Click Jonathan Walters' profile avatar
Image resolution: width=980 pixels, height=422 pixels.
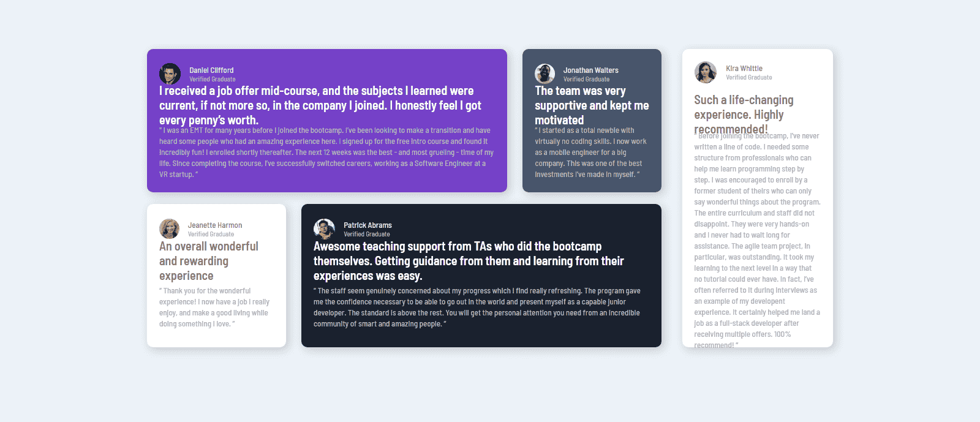click(x=545, y=73)
